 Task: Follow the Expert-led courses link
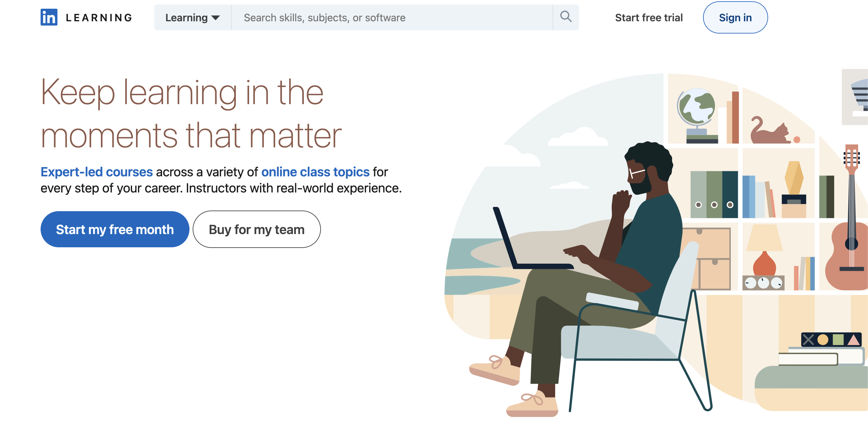pyautogui.click(x=97, y=172)
